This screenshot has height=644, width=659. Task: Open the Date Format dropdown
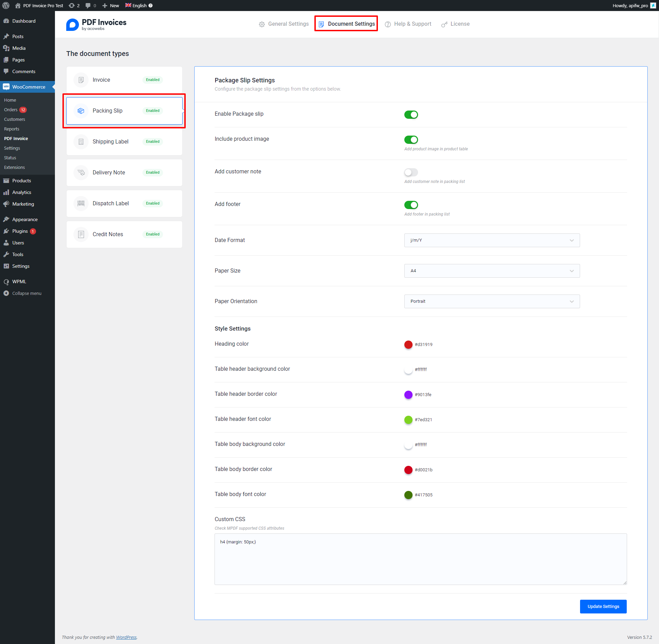[x=492, y=240]
